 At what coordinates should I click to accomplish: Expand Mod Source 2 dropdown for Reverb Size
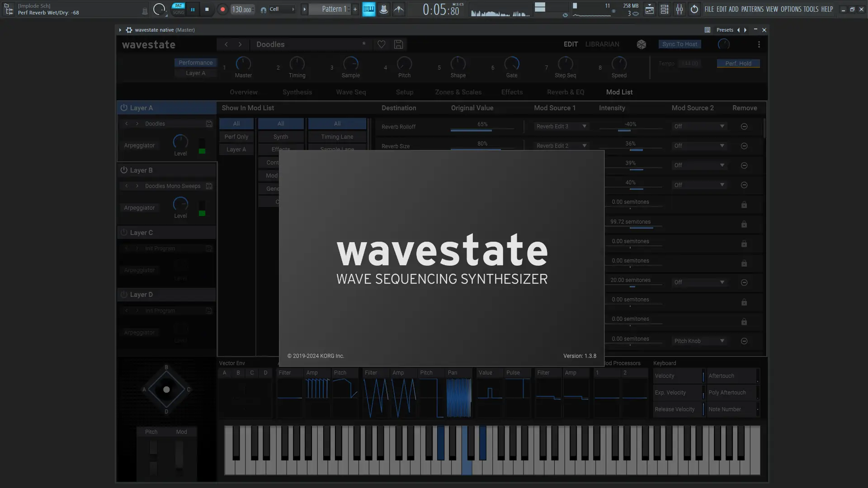pos(699,146)
